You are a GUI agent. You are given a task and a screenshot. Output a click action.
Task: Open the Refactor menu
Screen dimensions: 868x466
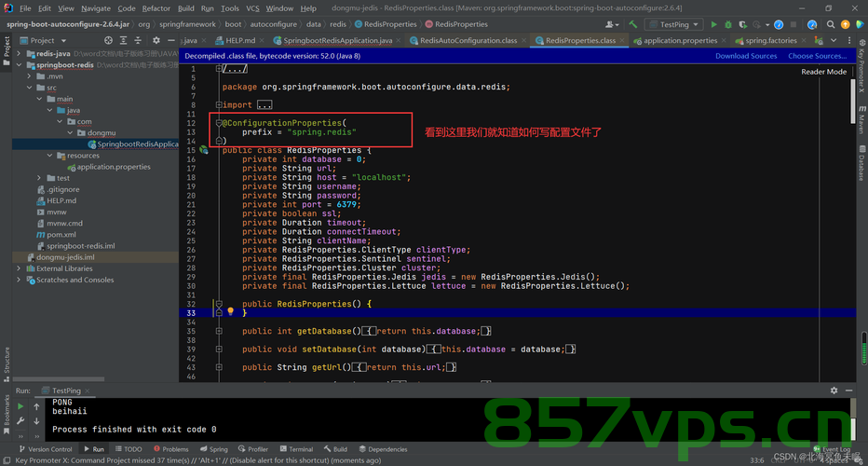(156, 8)
